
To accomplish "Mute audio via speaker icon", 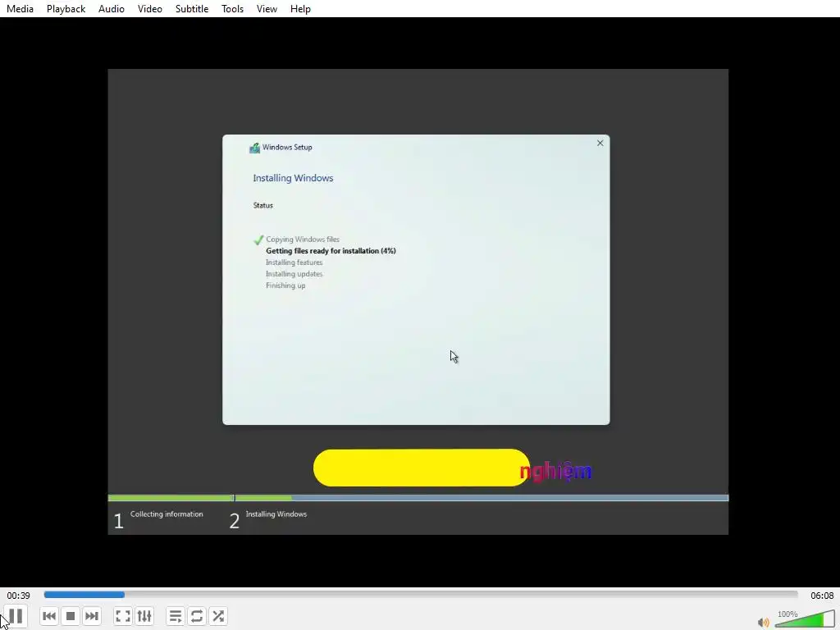I will (764, 622).
